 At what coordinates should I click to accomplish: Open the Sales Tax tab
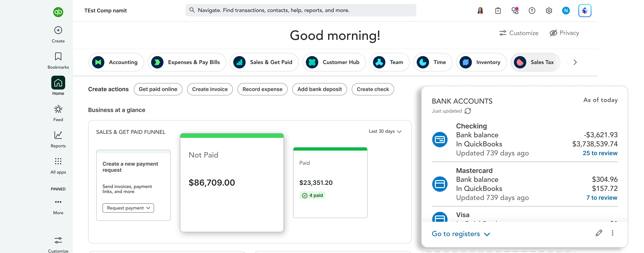pos(535,62)
